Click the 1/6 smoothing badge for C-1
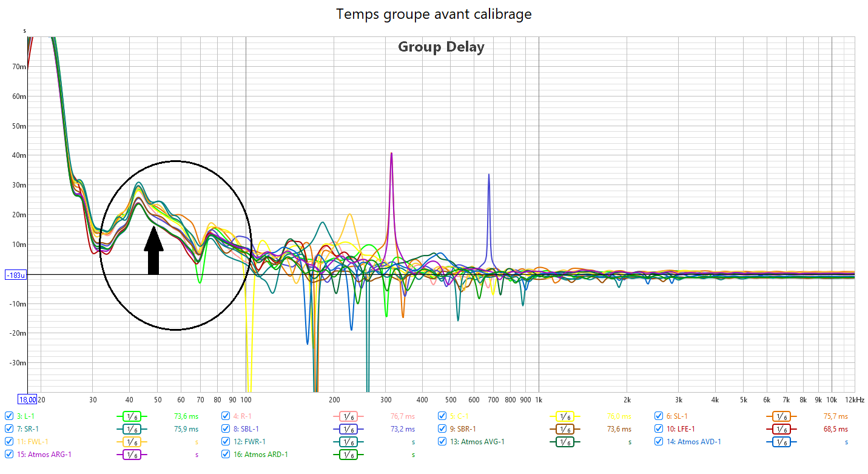The width and height of the screenshot is (868, 474). (x=564, y=416)
